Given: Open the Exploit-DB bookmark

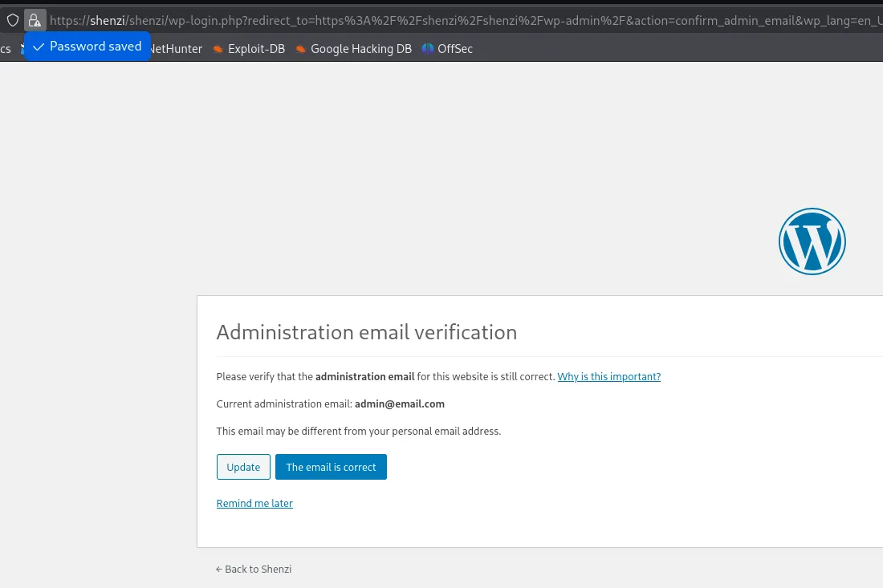Looking at the screenshot, I should [249, 49].
